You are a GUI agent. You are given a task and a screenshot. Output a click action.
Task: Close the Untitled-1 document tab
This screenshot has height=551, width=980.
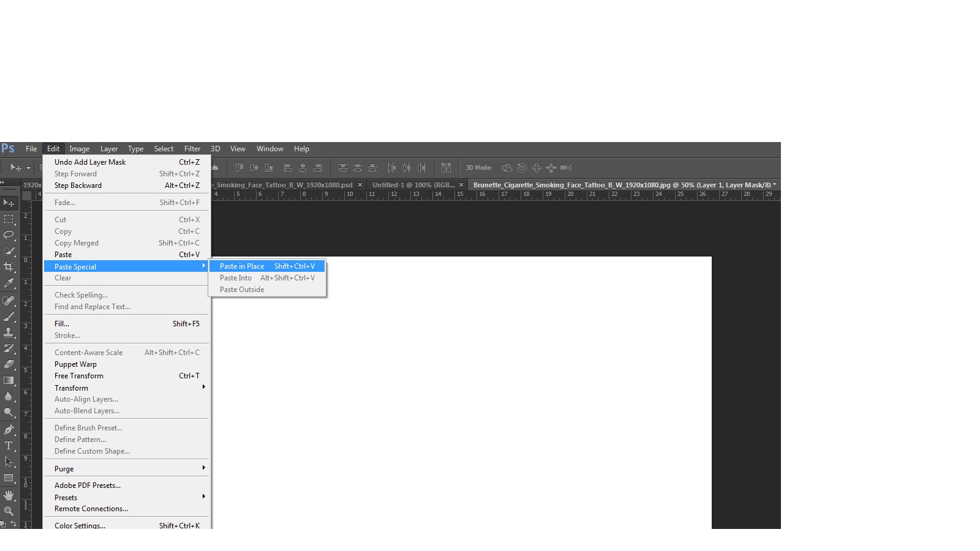pyautogui.click(x=461, y=184)
